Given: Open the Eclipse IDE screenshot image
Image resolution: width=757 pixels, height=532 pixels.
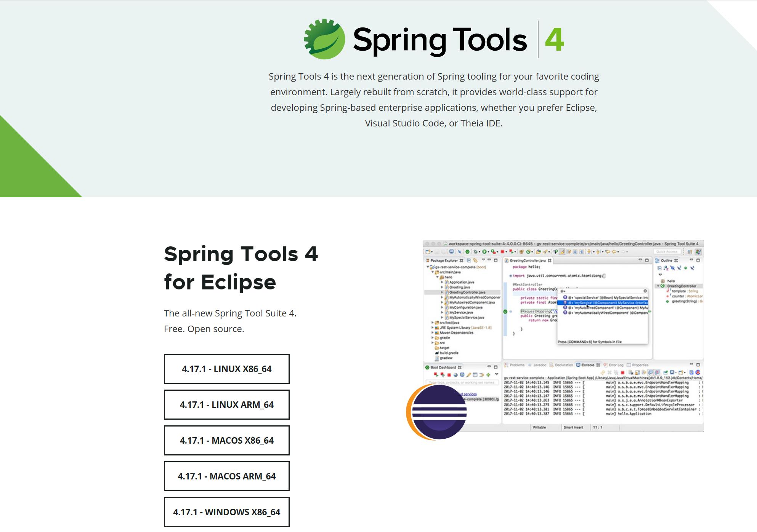Looking at the screenshot, I should click(563, 335).
